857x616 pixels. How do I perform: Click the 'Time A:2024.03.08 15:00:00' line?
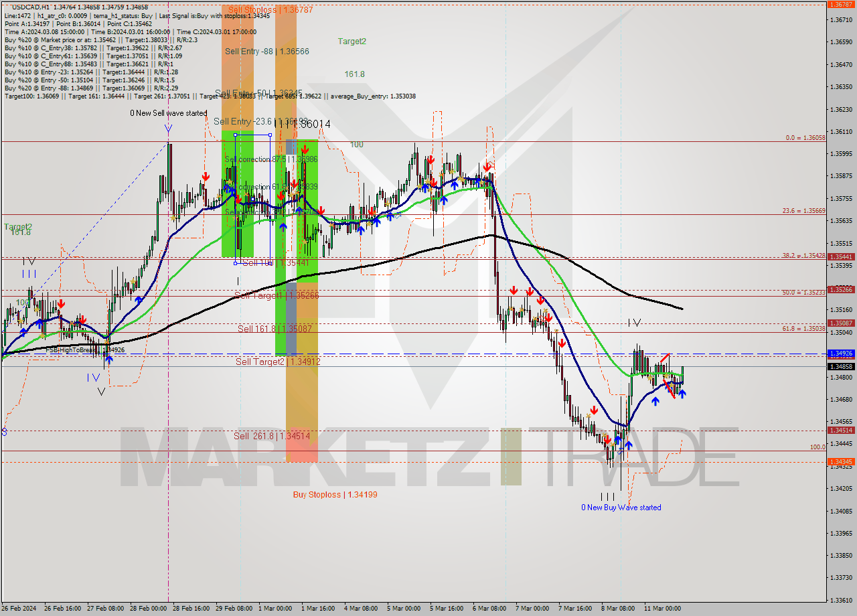pos(131,31)
